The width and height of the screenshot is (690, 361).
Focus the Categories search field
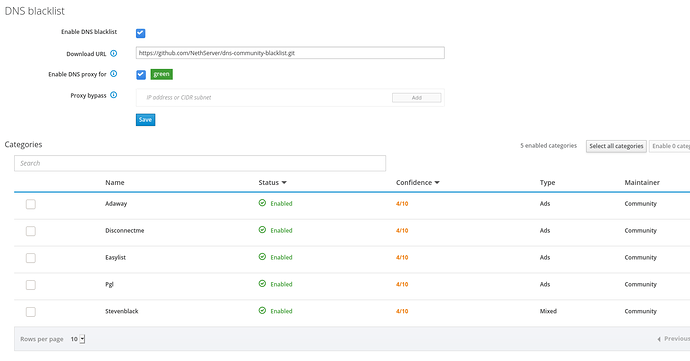[200, 163]
